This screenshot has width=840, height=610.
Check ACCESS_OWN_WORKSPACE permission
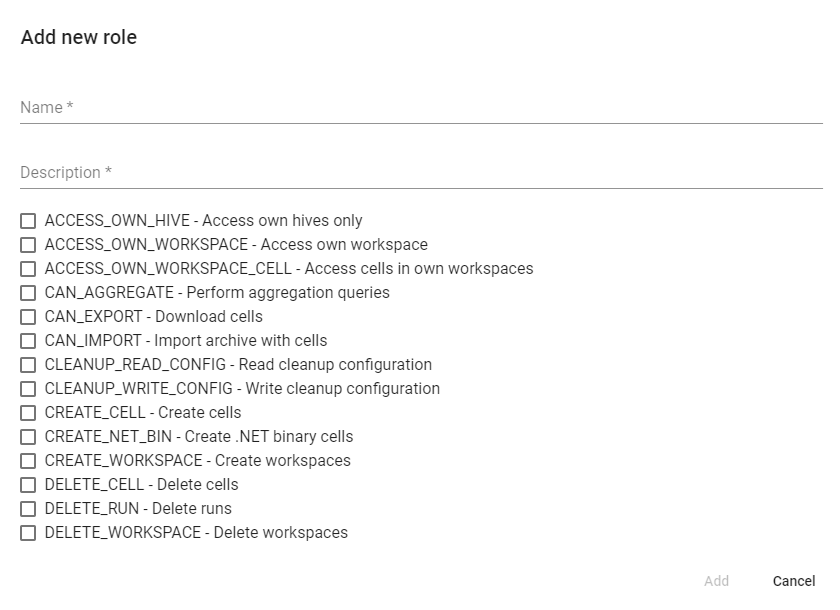[x=28, y=245]
